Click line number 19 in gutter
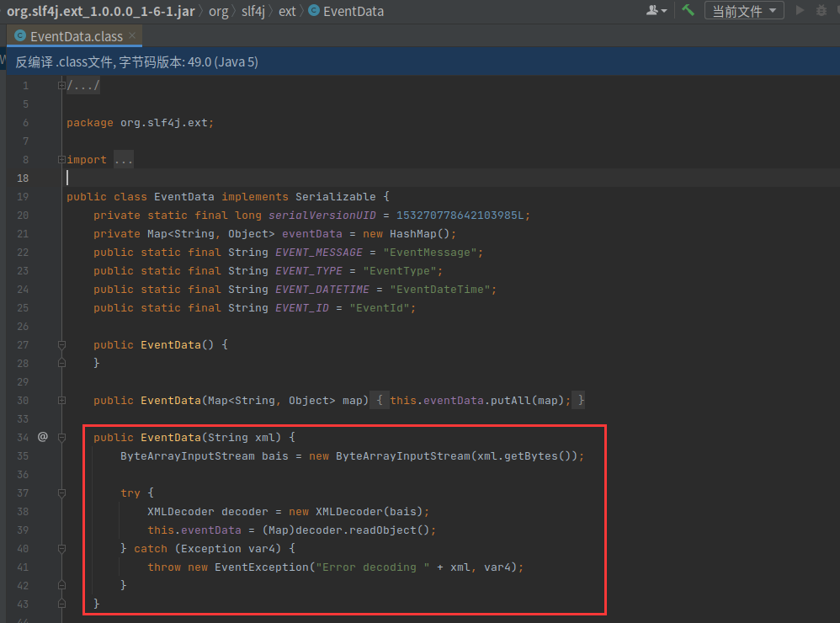The height and width of the screenshot is (623, 840). pyautogui.click(x=23, y=197)
